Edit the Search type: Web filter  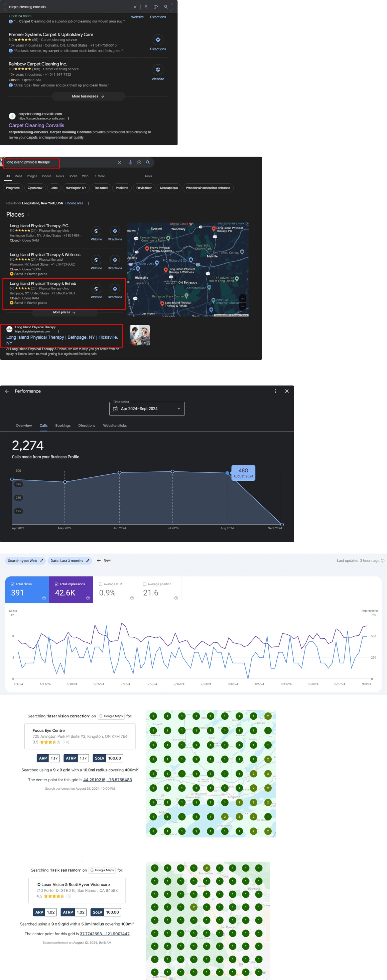pyautogui.click(x=25, y=561)
